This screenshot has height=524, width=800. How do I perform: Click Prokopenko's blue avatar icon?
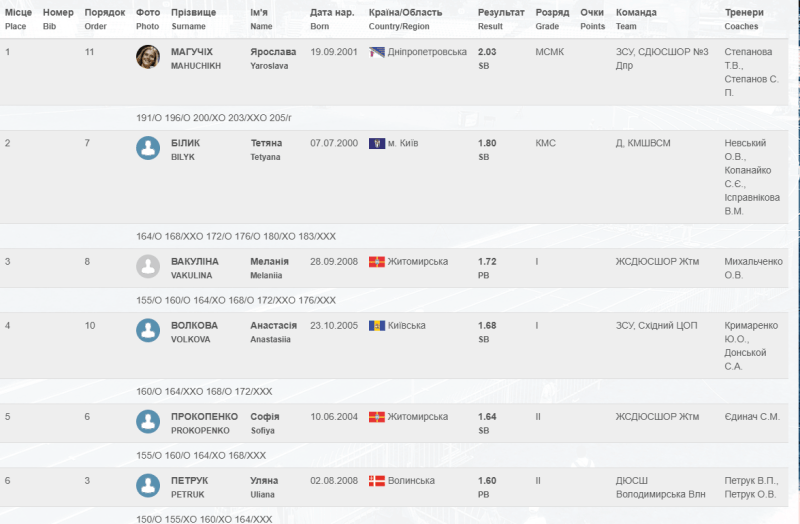tap(148, 421)
